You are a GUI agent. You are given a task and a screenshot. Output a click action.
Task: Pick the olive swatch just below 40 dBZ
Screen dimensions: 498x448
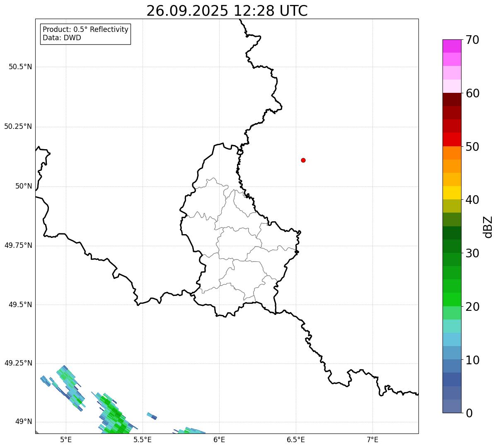pos(452,206)
